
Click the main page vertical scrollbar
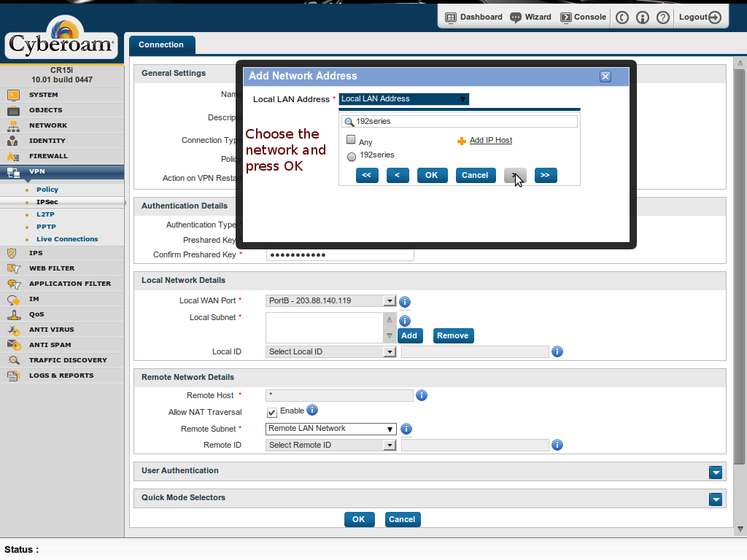click(740, 267)
